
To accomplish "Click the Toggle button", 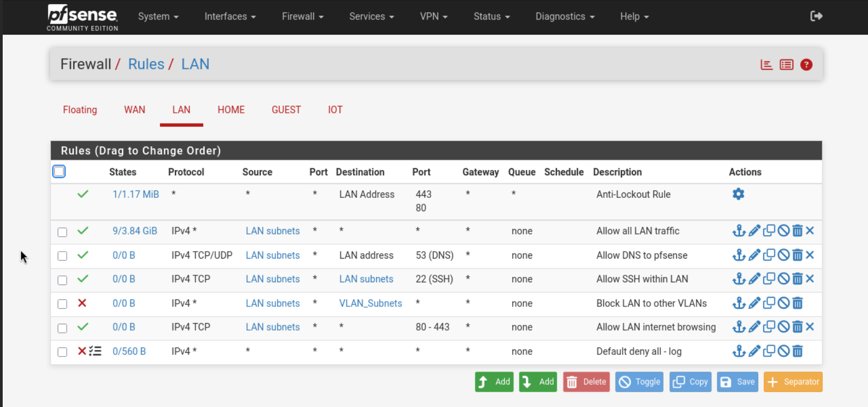I will [x=639, y=382].
